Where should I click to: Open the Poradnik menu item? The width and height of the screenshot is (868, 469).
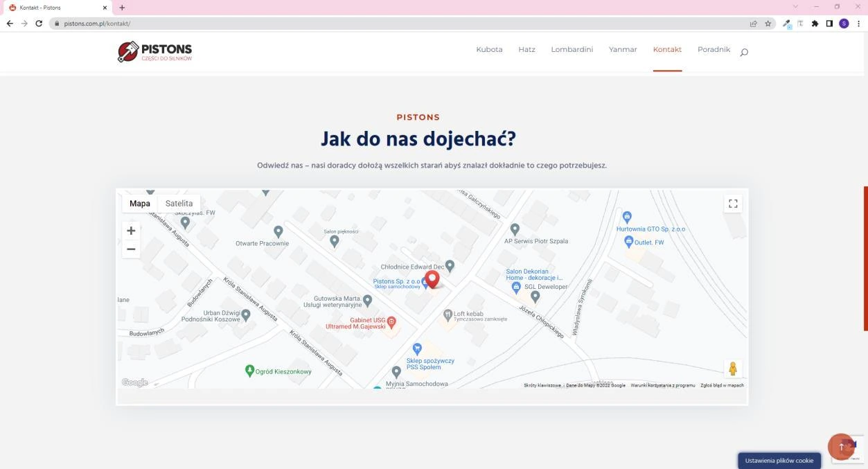(x=714, y=50)
